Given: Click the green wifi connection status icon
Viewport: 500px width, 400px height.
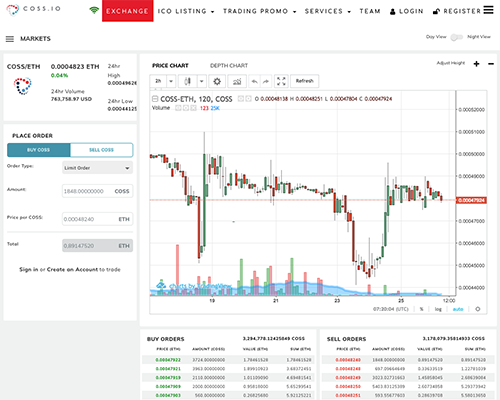Looking at the screenshot, I should [94, 11].
